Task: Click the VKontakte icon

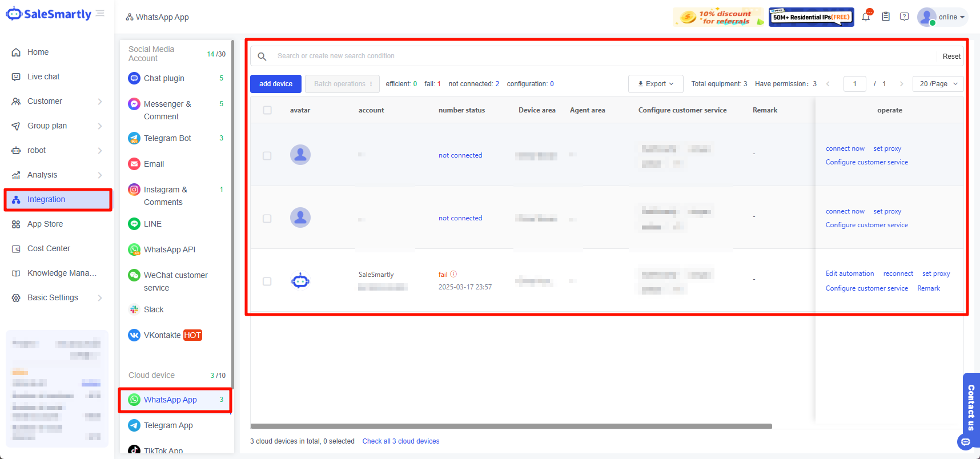Action: 134,335
